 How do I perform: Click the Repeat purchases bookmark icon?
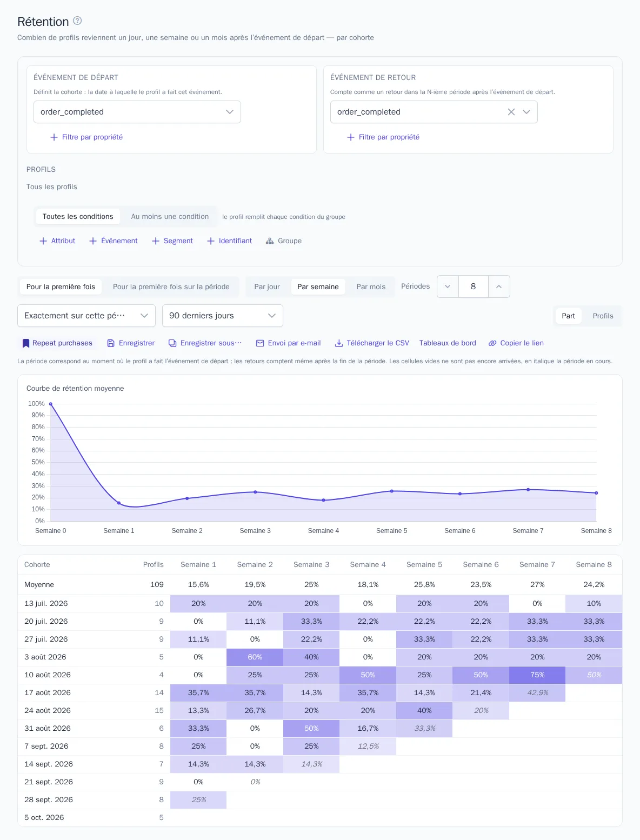(x=25, y=343)
